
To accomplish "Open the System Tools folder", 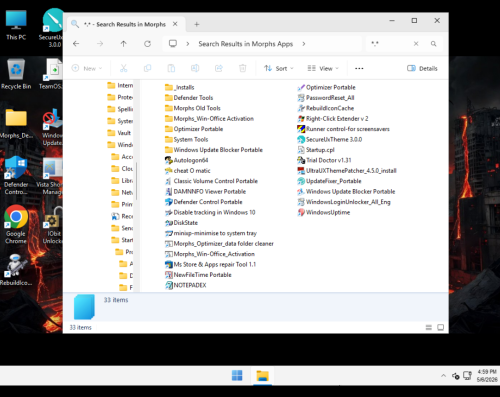I will [187, 139].
